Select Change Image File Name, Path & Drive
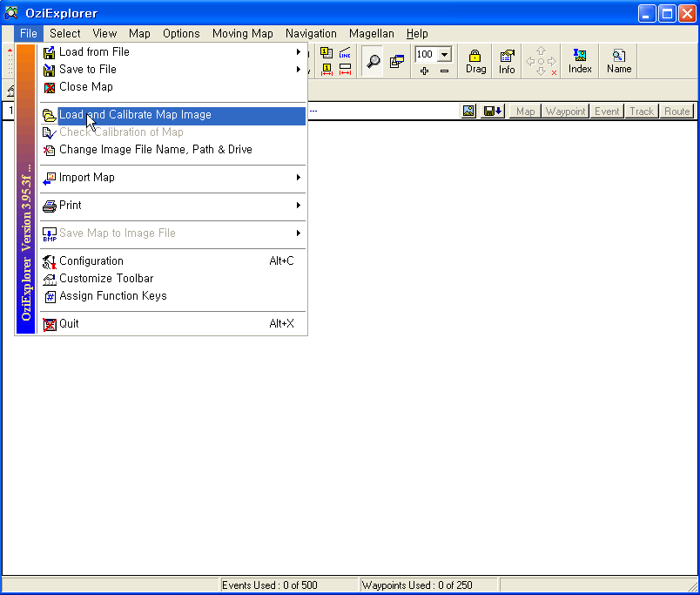The width and height of the screenshot is (700, 595). pyautogui.click(x=172, y=150)
